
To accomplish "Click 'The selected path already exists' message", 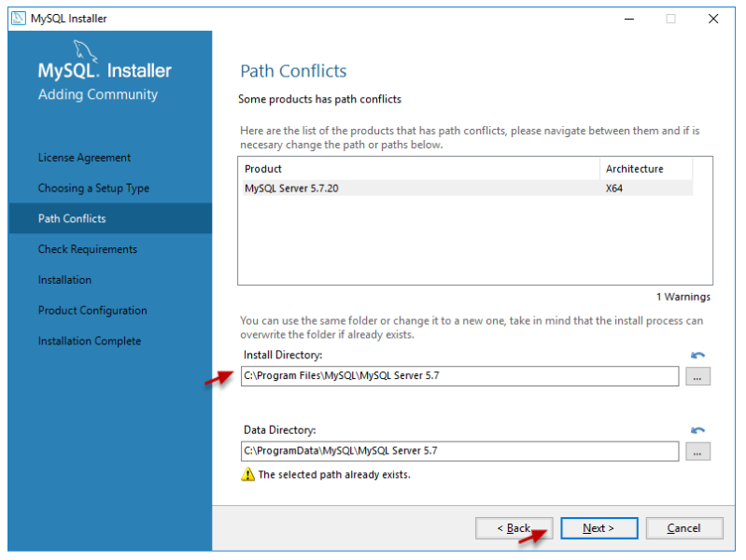I will coord(334,474).
